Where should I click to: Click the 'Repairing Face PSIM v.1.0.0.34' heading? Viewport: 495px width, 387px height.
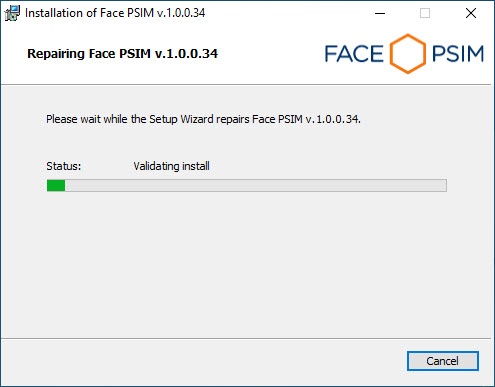(x=122, y=54)
